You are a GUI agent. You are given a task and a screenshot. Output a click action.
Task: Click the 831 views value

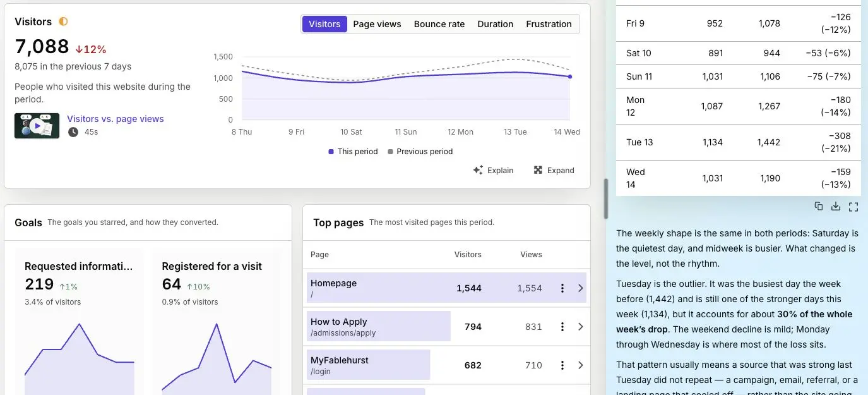tap(533, 327)
